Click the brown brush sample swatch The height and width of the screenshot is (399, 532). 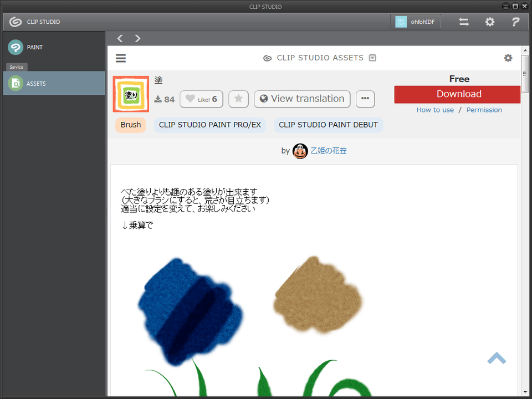318,295
